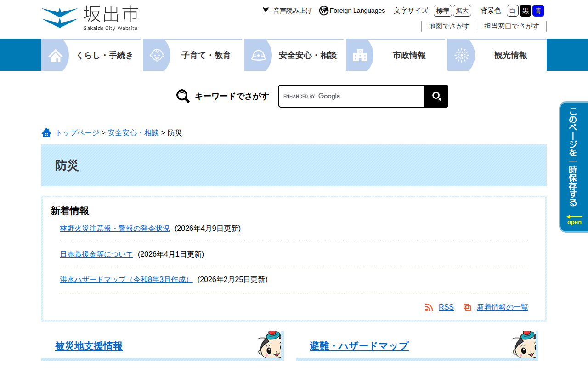The height and width of the screenshot is (368, 588).
Task: Click the 新着情報の一覧 list icon
Action: pyautogui.click(x=467, y=307)
